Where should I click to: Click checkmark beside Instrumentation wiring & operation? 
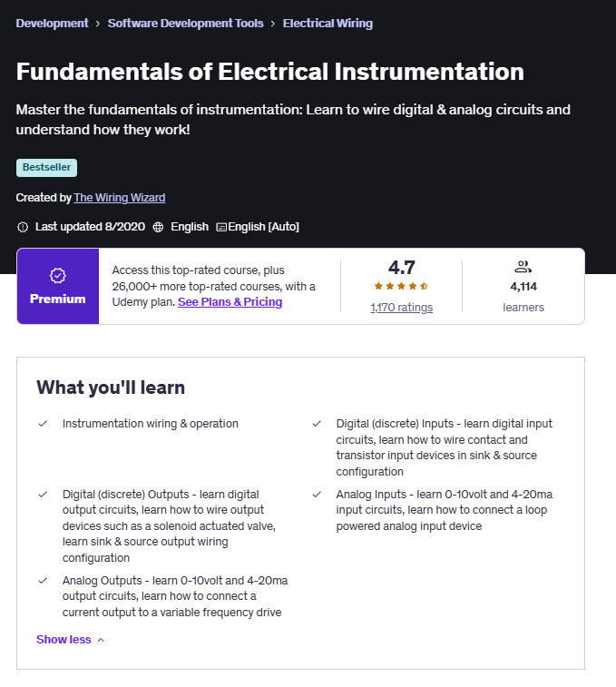pos(43,424)
